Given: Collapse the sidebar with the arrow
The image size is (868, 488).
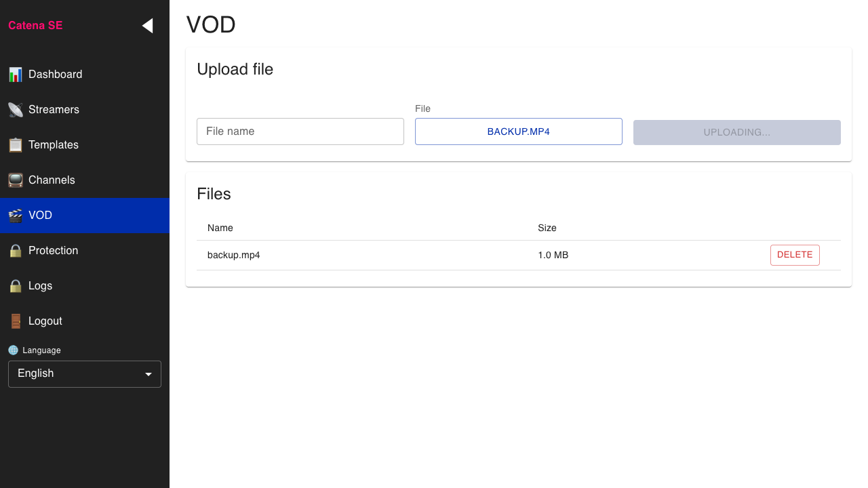Looking at the screenshot, I should click(x=148, y=25).
